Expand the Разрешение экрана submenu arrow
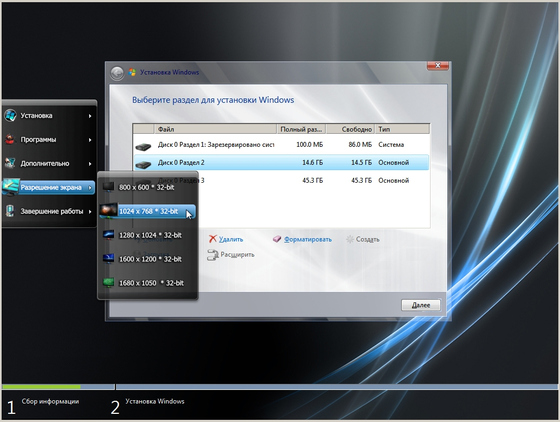 [90, 187]
